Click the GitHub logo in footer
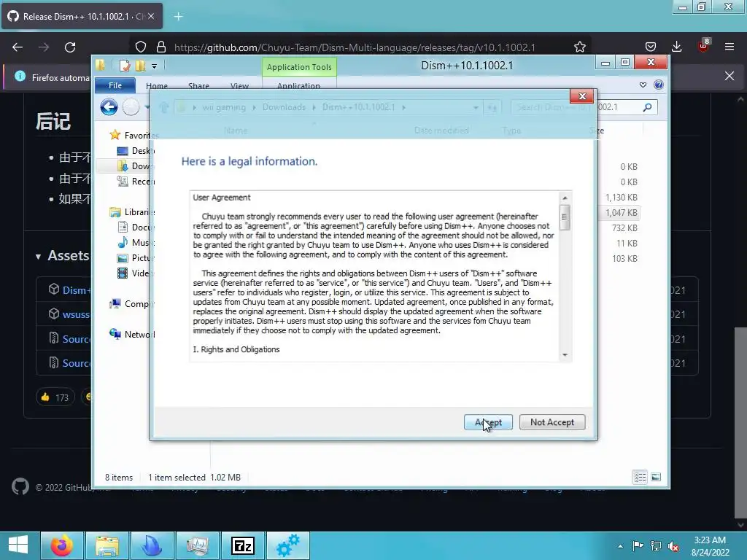This screenshot has width=747, height=560. [20, 486]
